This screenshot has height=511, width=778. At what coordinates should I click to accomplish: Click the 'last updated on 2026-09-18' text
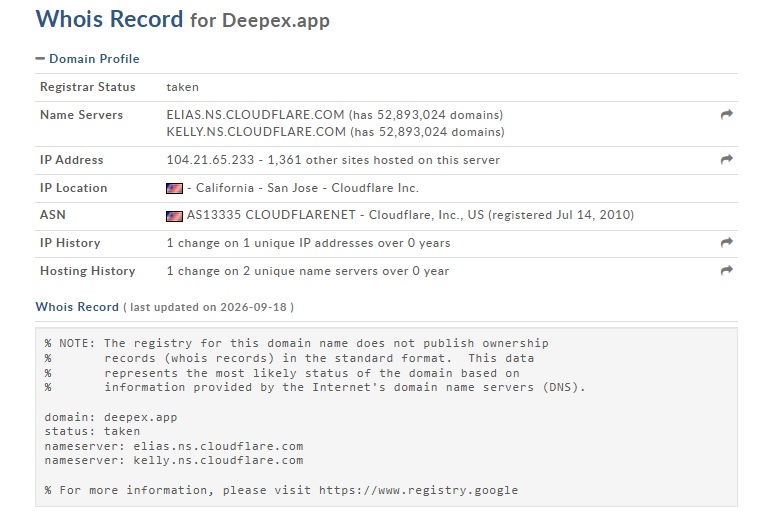[x=208, y=307]
